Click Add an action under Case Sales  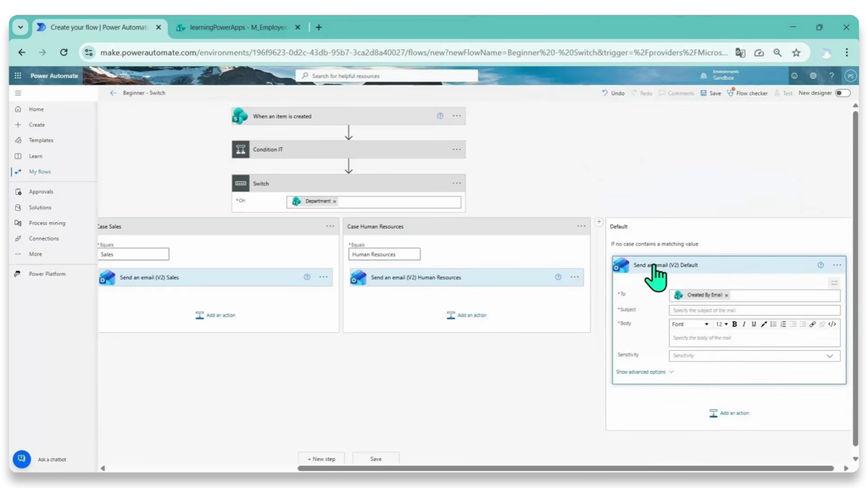(215, 315)
